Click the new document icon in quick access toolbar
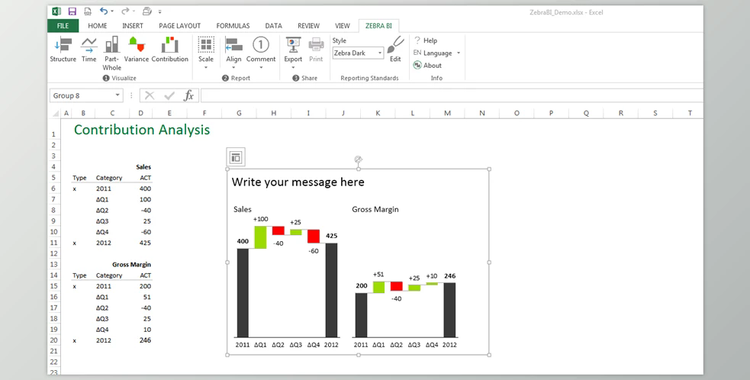Screen dimensions: 750x380 point(88,11)
